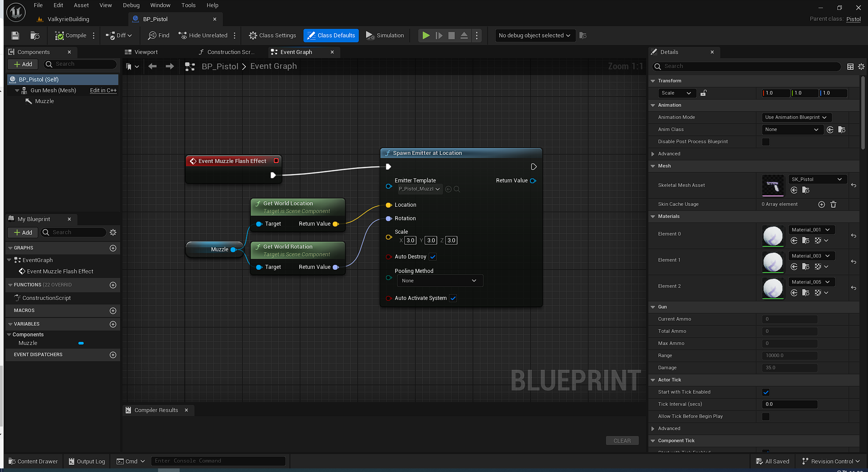Open play options three-dot menu
Viewport: 868px width, 472px height.
pos(477,36)
